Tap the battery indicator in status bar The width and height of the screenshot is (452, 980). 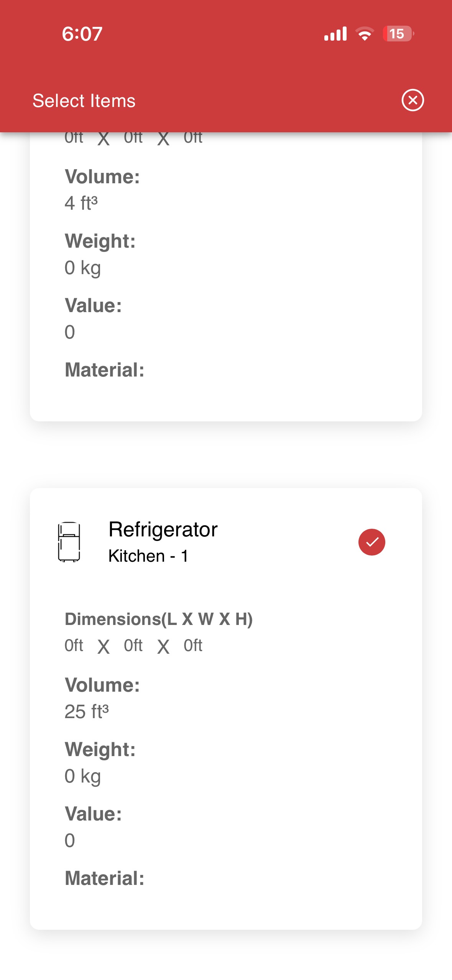pos(398,34)
